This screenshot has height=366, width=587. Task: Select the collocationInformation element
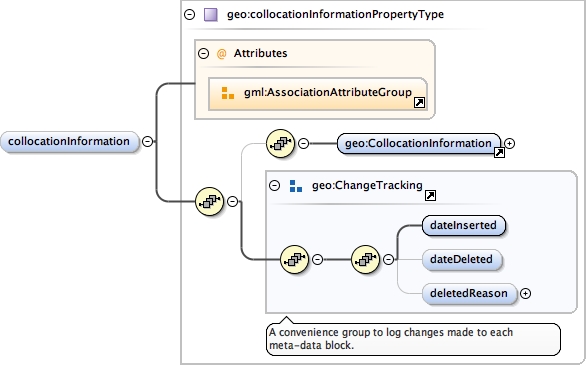point(69,141)
